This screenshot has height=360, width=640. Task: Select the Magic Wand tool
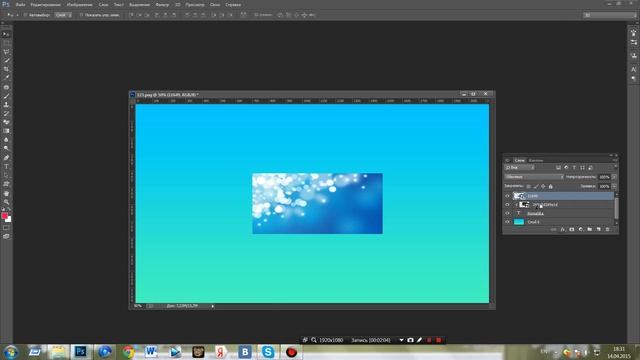(6, 60)
